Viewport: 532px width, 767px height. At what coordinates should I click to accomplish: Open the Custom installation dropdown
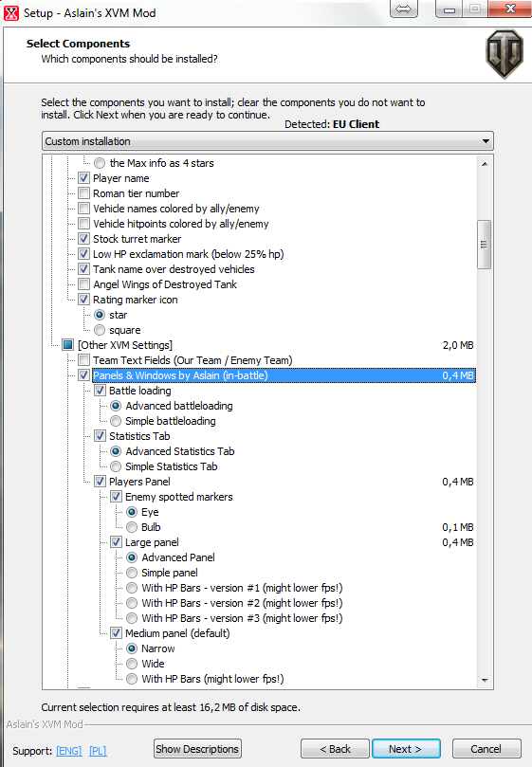click(x=267, y=141)
